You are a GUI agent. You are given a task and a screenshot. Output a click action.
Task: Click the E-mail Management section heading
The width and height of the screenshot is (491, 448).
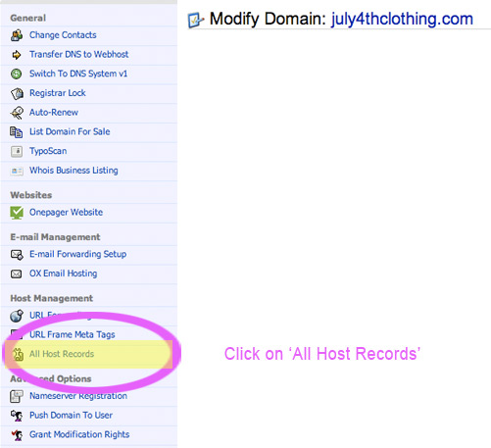click(x=55, y=237)
